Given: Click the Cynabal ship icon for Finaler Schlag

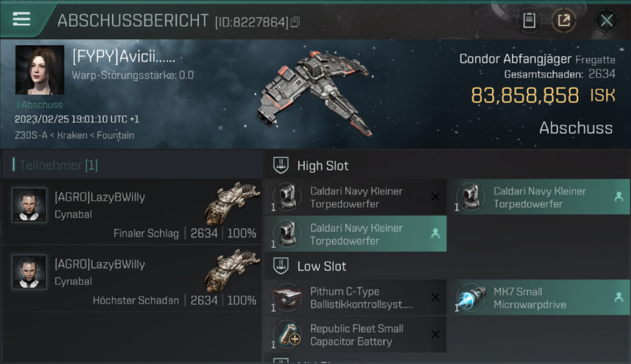Looking at the screenshot, I should [232, 204].
